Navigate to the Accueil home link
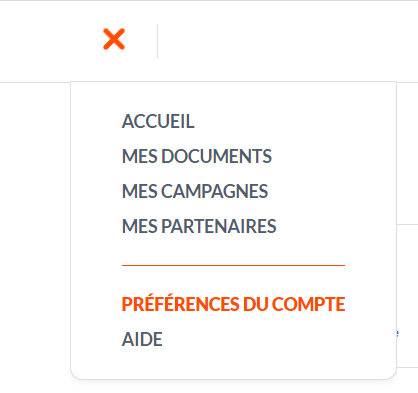The width and height of the screenshot is (418, 393). [x=158, y=121]
